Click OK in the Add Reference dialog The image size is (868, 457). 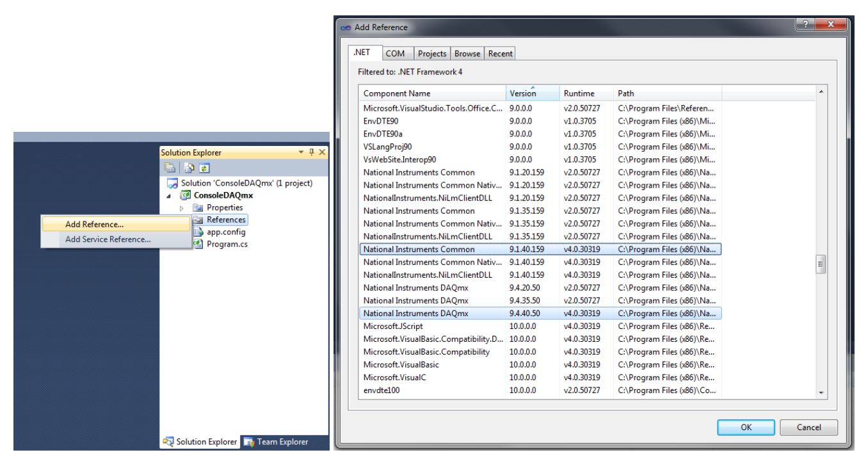click(746, 428)
